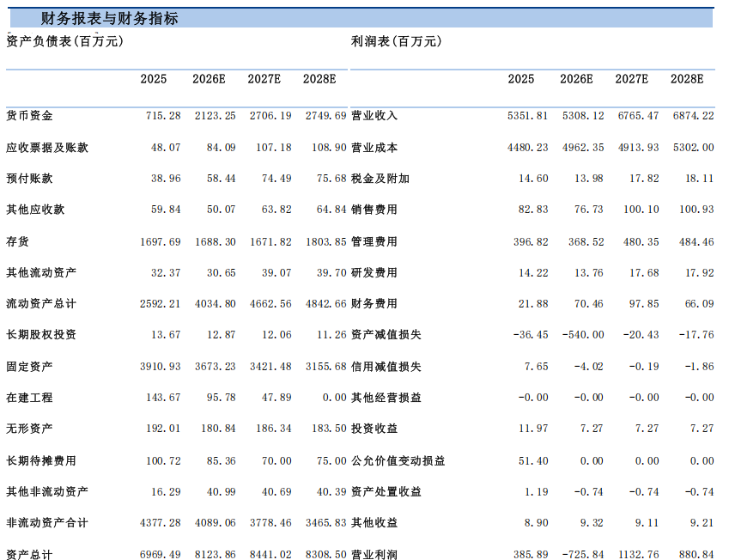Click value 2123.25 in 货币资金 row

[216, 115]
